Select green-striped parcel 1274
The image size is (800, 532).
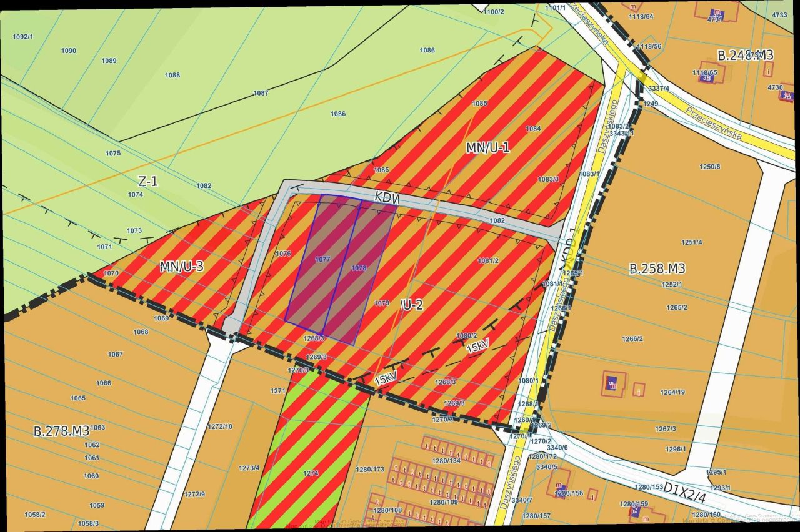311,473
